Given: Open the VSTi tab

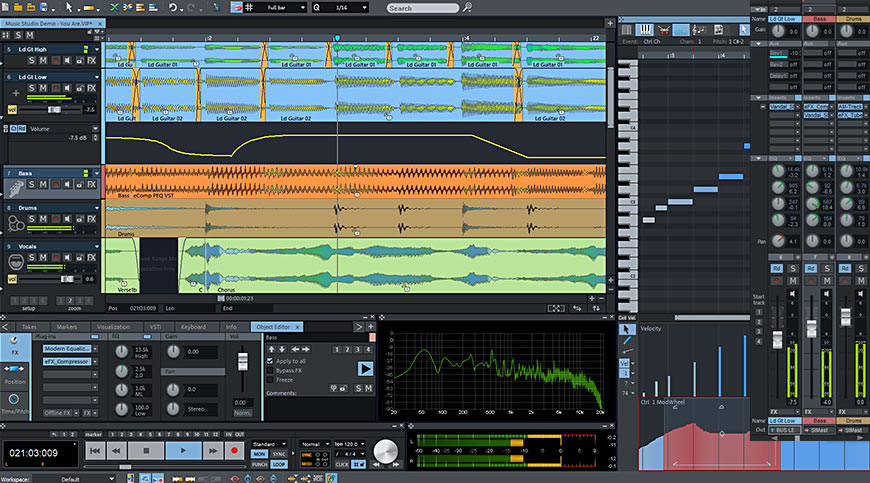Looking at the screenshot, I should coord(155,327).
